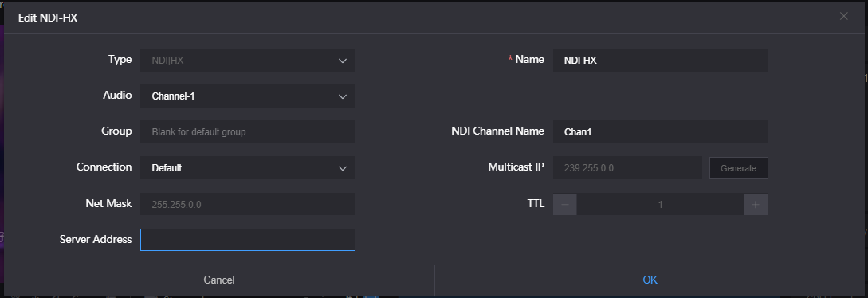Click the Connection label
Viewport: 868px width, 298px height.
104,167
